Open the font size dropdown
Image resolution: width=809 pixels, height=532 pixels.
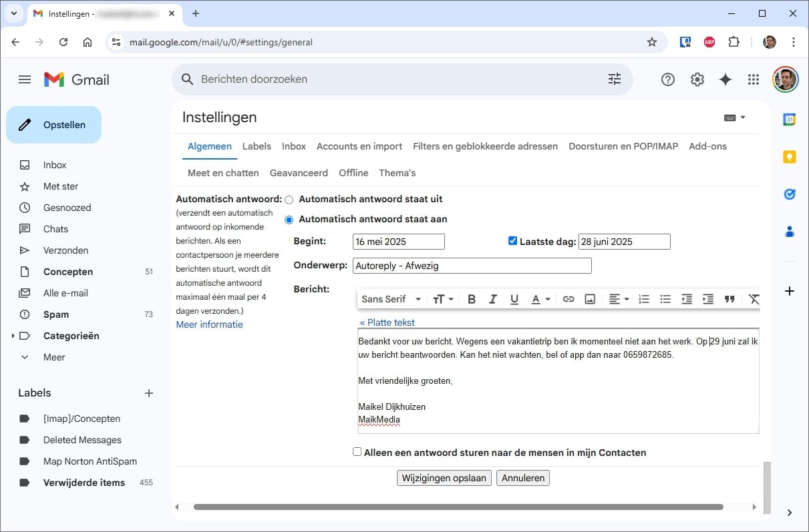[444, 300]
